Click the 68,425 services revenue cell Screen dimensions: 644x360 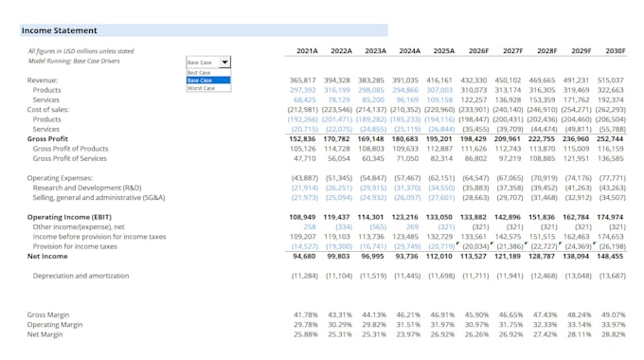[x=305, y=99]
